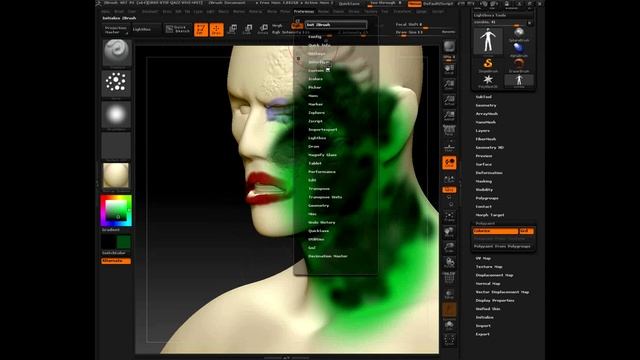Open Undo History submenu in Preferences
This screenshot has width=640, height=360.
[x=322, y=222]
